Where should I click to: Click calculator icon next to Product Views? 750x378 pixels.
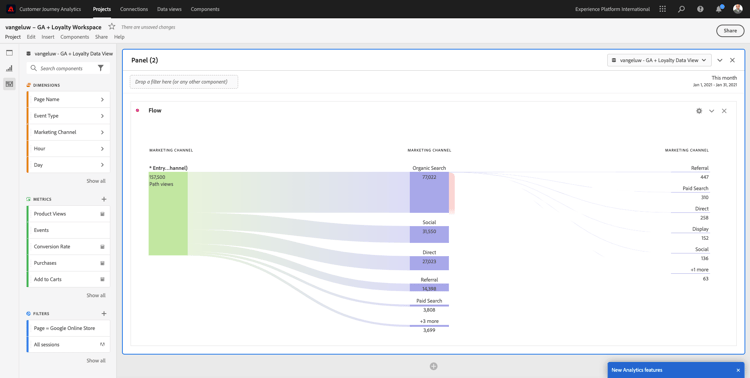pyautogui.click(x=102, y=214)
